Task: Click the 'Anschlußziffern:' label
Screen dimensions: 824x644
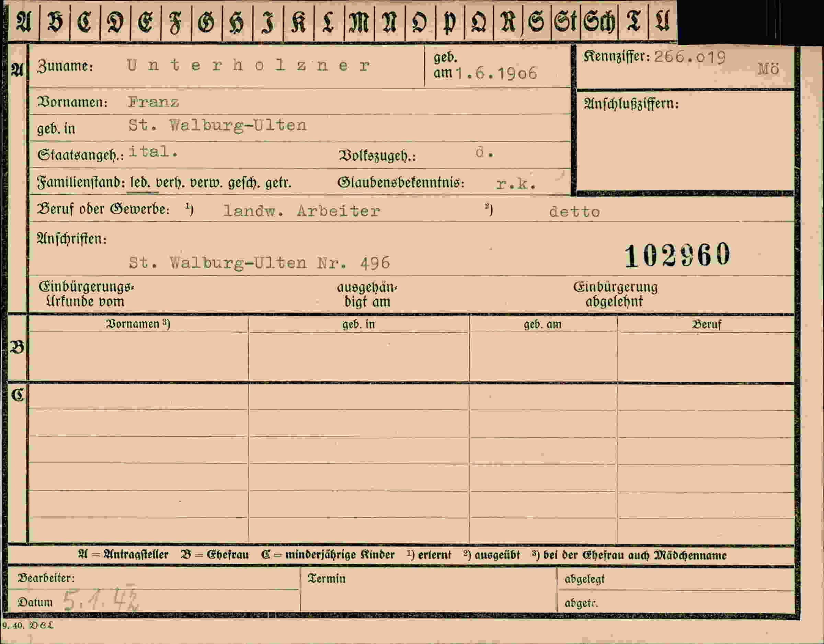Action: [x=631, y=103]
